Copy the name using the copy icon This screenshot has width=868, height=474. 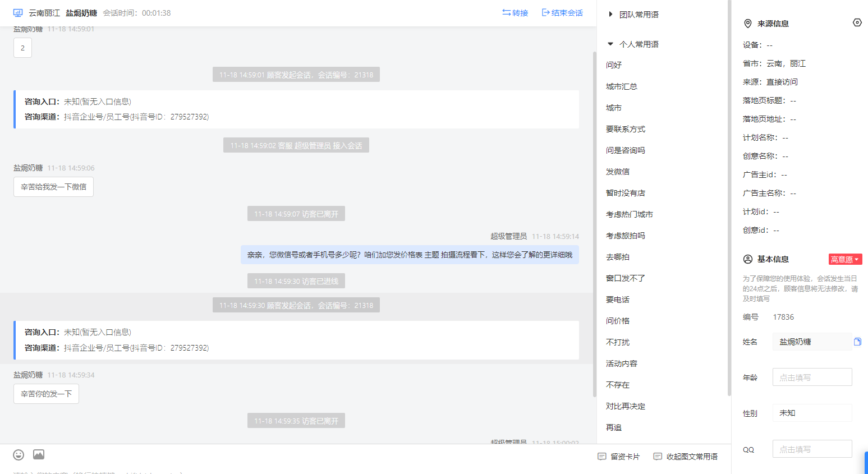(857, 342)
